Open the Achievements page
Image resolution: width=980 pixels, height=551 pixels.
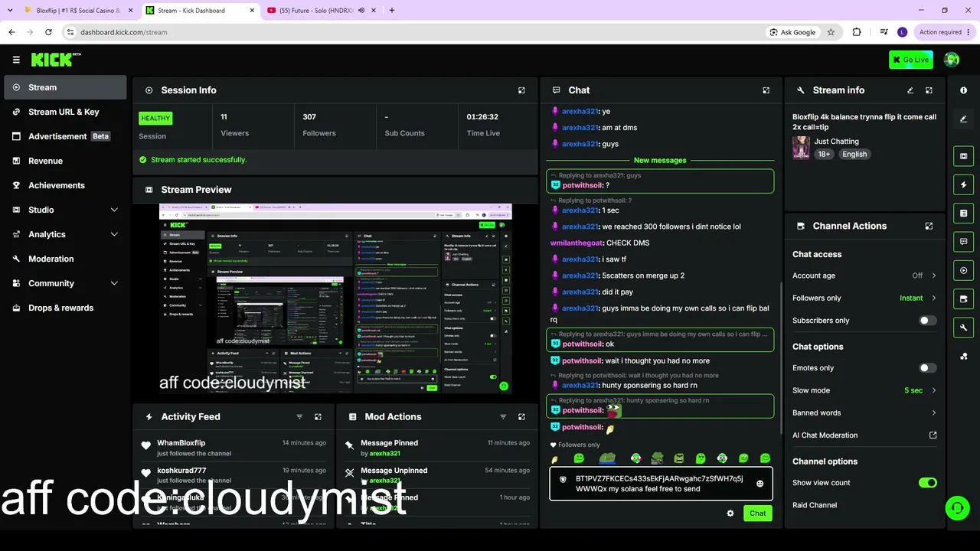[x=65, y=185]
